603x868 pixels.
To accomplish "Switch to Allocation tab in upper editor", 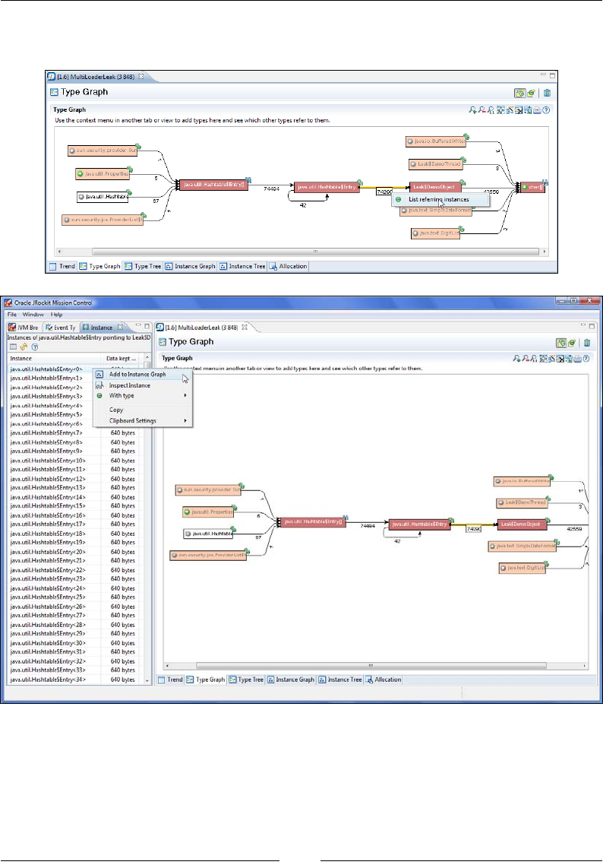I will (x=289, y=266).
